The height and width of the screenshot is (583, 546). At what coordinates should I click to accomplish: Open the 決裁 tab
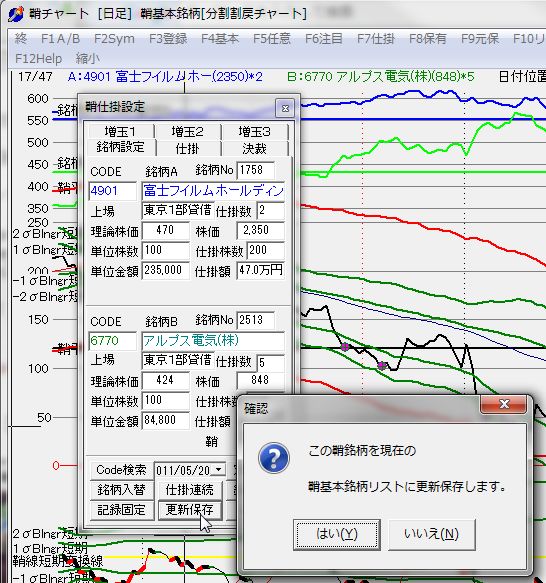[x=254, y=149]
